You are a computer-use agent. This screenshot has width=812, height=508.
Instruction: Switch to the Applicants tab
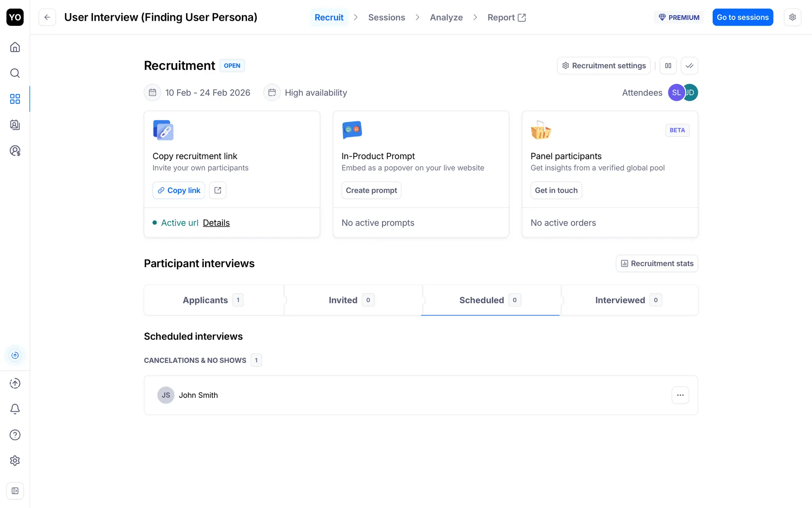point(213,300)
